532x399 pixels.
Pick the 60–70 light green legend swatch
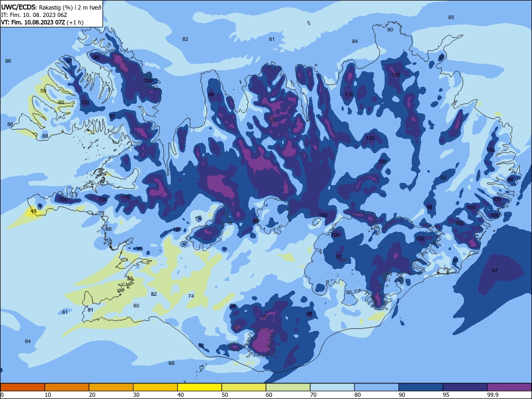click(288, 387)
